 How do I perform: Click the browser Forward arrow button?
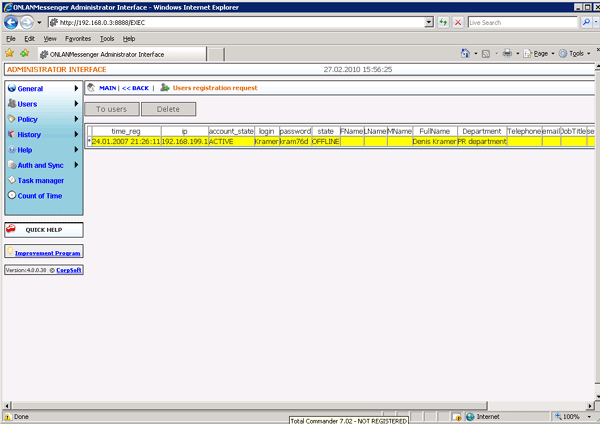click(x=27, y=23)
